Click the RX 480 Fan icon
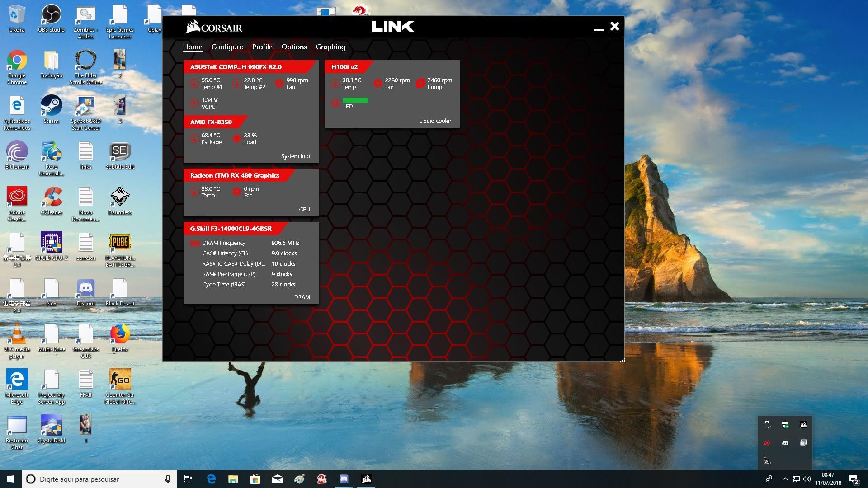 237,192
